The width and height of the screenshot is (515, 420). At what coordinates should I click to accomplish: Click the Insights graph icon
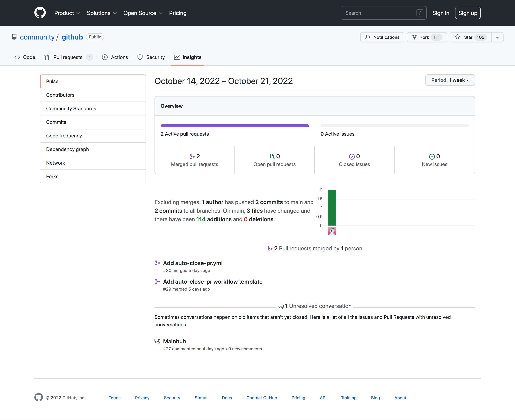(x=177, y=57)
